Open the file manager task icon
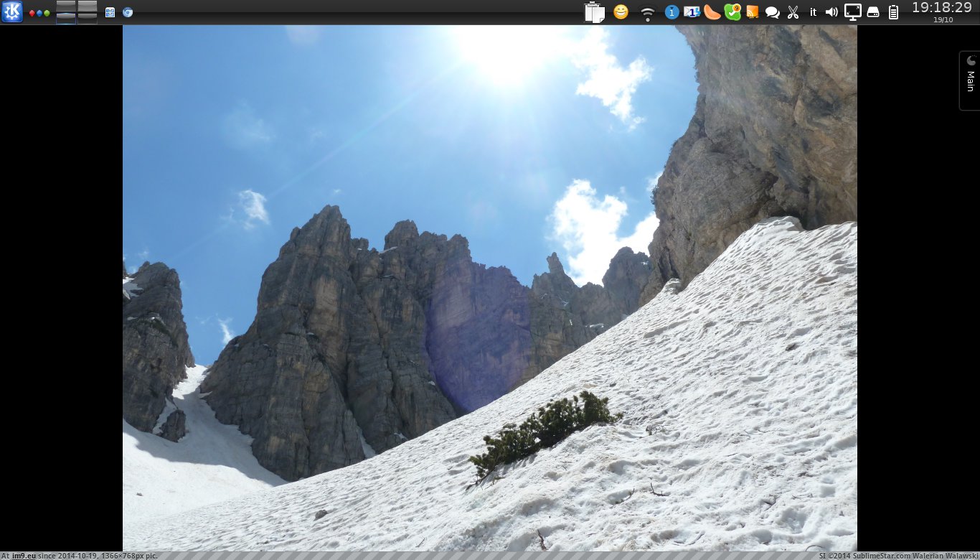Screen dimensions: 980x560 click(110, 12)
